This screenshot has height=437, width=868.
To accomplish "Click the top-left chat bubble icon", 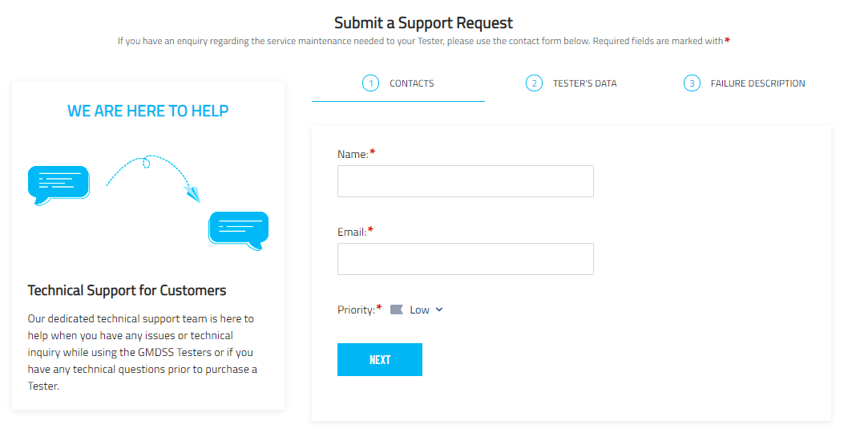I will click(x=59, y=185).
